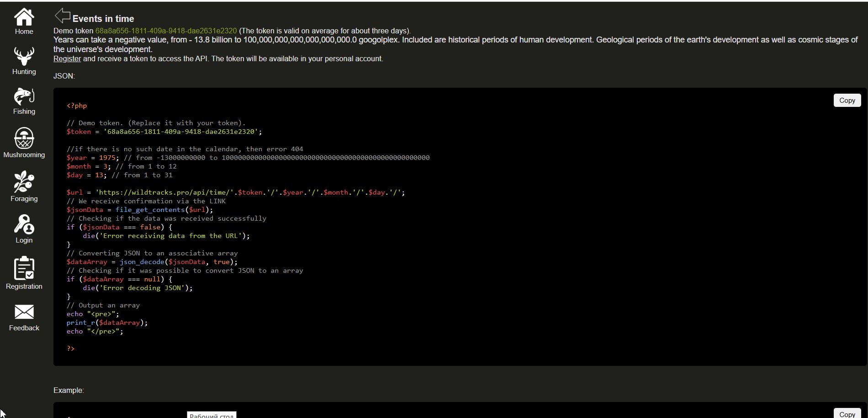Image resolution: width=868 pixels, height=418 pixels.
Task: Click the Events in time heading
Action: [x=103, y=19]
